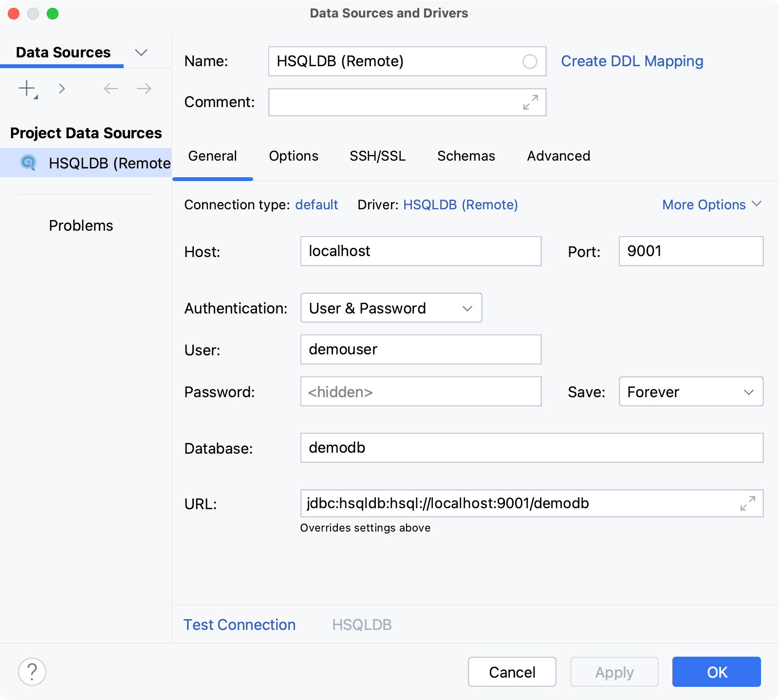Switch to the Schemas tab
The width and height of the screenshot is (779, 700).
(465, 156)
